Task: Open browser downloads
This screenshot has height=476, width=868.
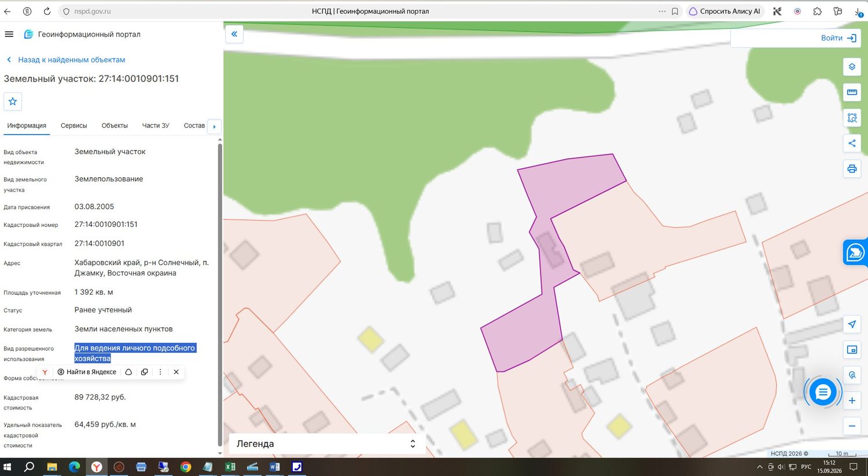Action: point(858,12)
